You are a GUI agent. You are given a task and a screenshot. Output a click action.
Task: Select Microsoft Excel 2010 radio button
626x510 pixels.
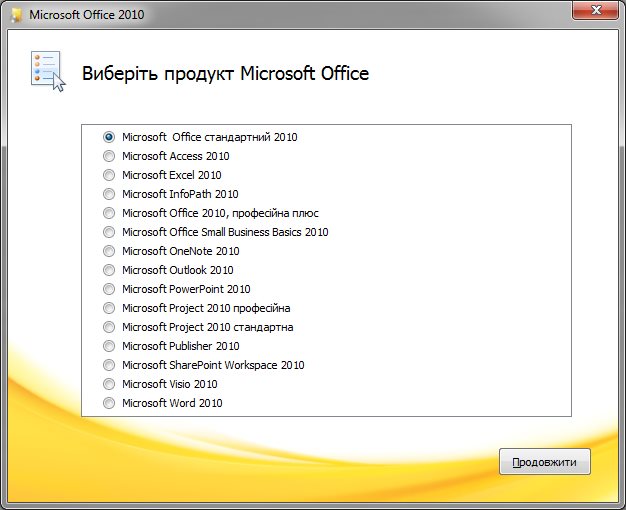[109, 175]
